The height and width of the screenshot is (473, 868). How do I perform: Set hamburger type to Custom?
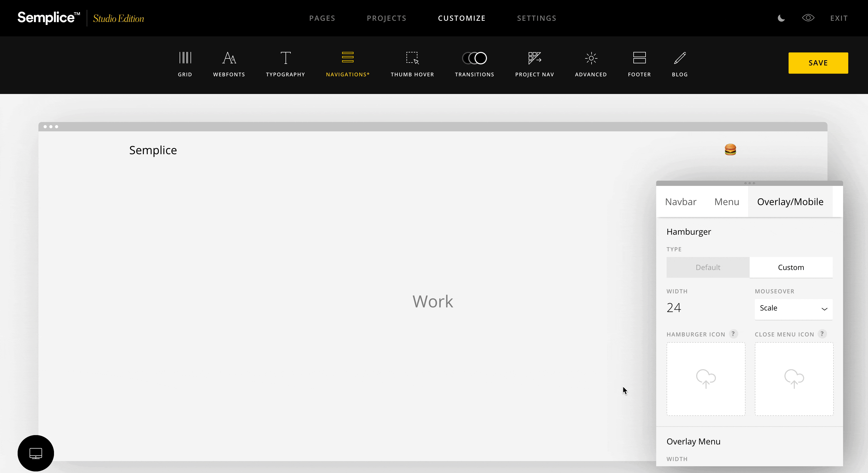coord(791,267)
